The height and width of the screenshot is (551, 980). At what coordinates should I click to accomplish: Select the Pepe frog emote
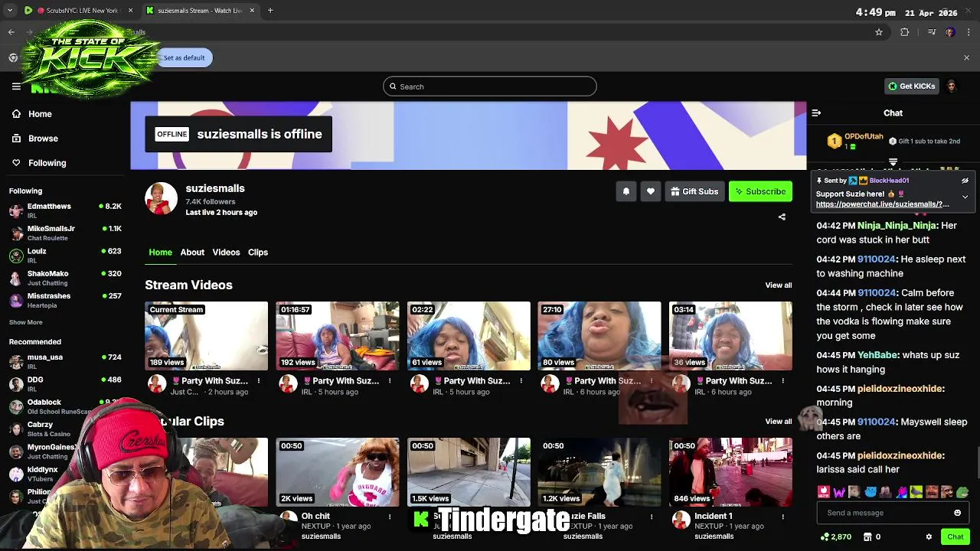[962, 492]
